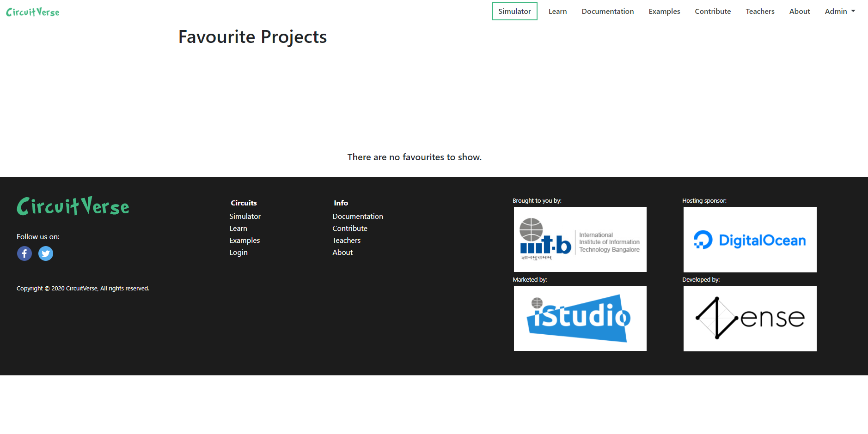Follow the footer Learn link
Viewport: 868px width, 434px height.
[238, 229]
